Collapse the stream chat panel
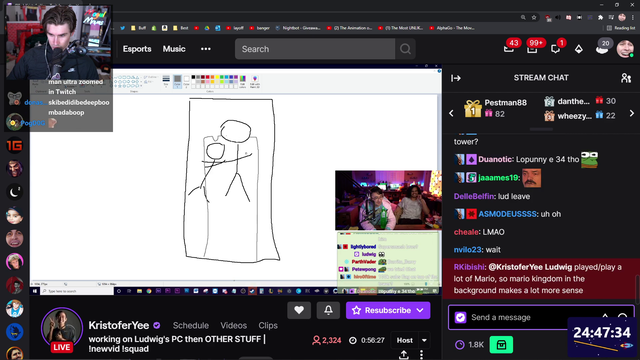This screenshot has width=640, height=360. [x=456, y=78]
